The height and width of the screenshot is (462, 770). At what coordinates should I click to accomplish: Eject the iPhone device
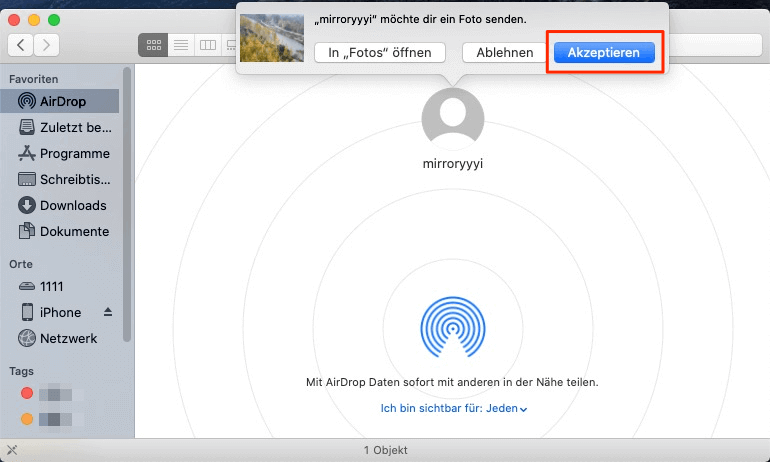tap(108, 312)
